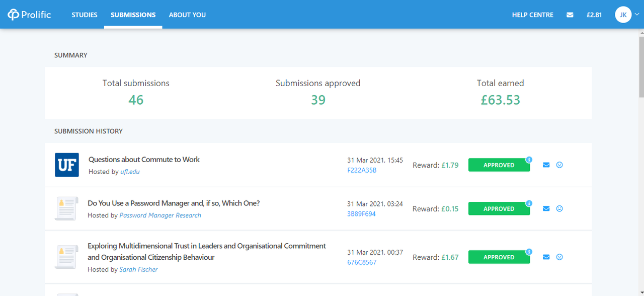Click the £2.81 balance
This screenshot has width=644, height=296.
[594, 15]
